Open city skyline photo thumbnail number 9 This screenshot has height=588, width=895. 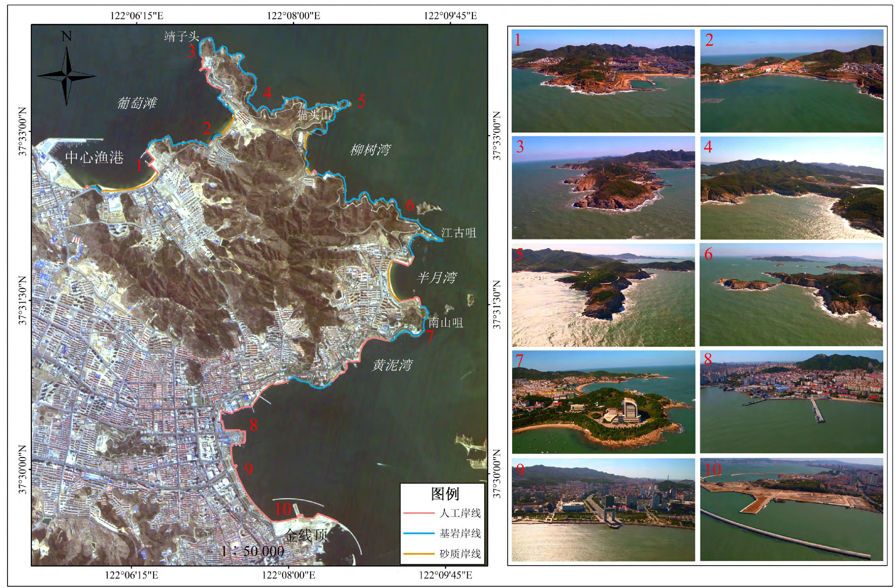coord(603,510)
